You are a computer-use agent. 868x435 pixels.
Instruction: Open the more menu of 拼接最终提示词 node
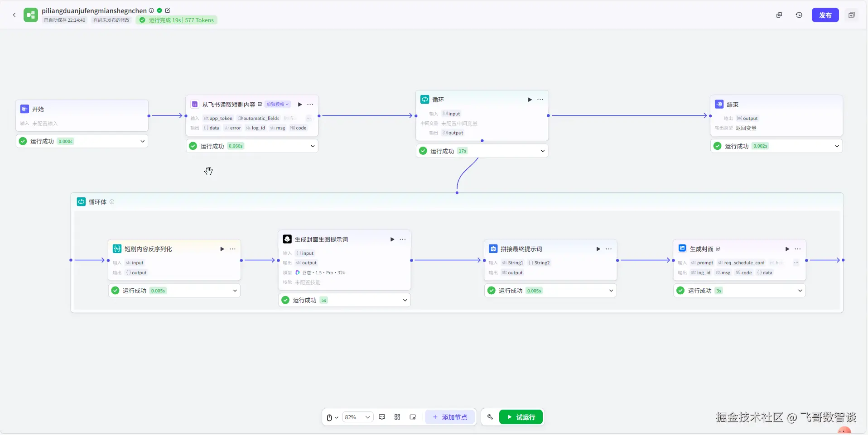(609, 249)
